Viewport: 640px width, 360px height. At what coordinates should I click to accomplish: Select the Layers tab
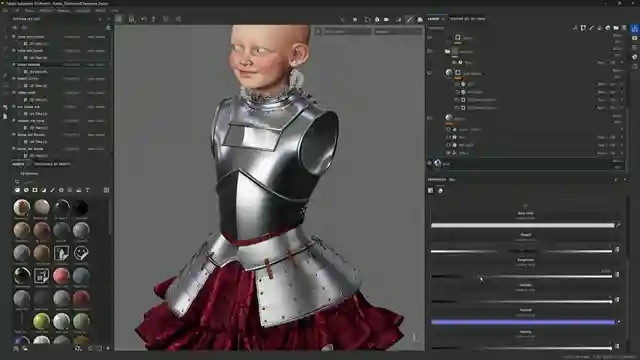tap(433, 19)
